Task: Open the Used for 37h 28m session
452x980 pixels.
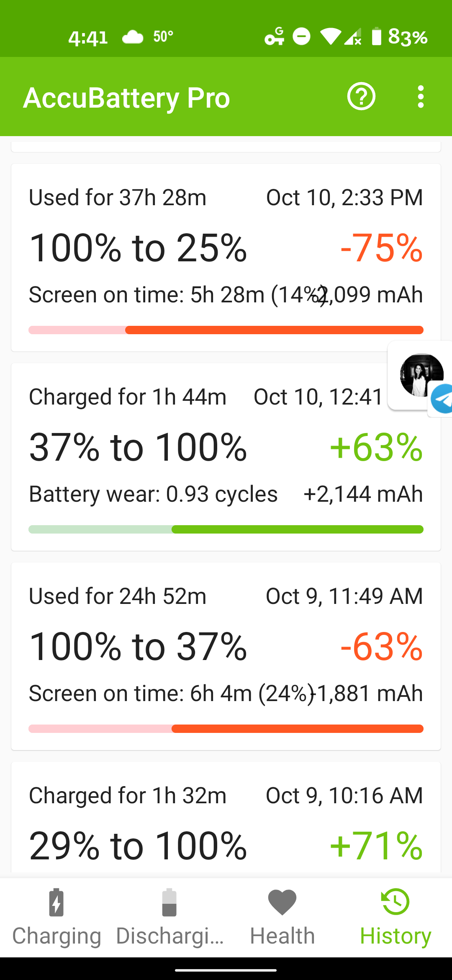Action: click(226, 258)
